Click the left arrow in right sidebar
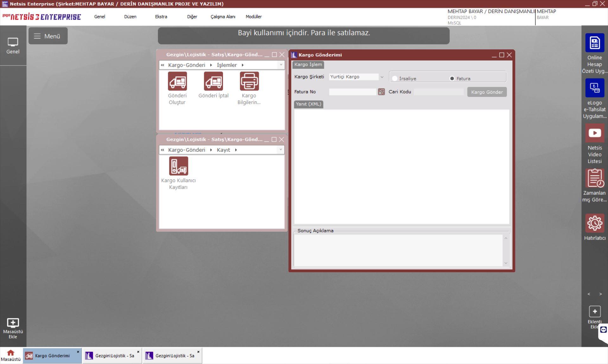 coord(589,294)
